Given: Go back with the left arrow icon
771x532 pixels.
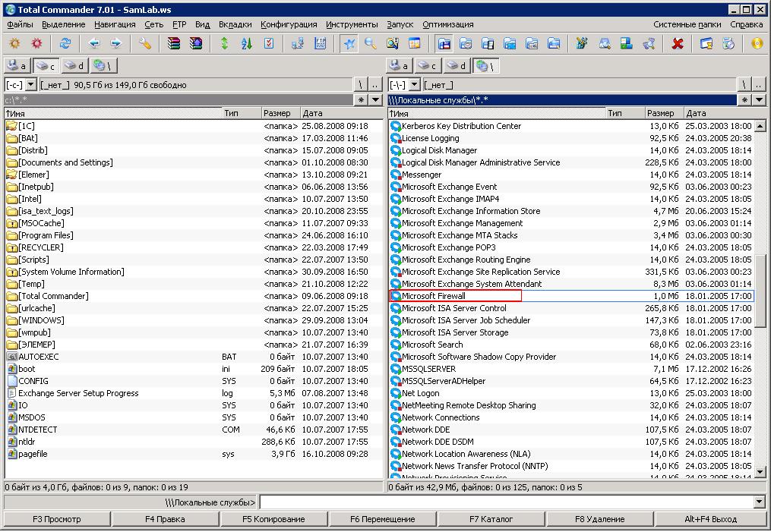Looking at the screenshot, I should pos(93,44).
